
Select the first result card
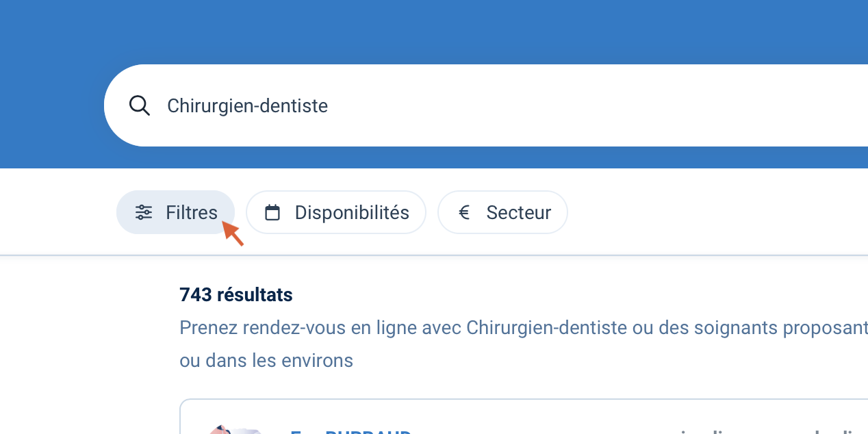pos(548,419)
